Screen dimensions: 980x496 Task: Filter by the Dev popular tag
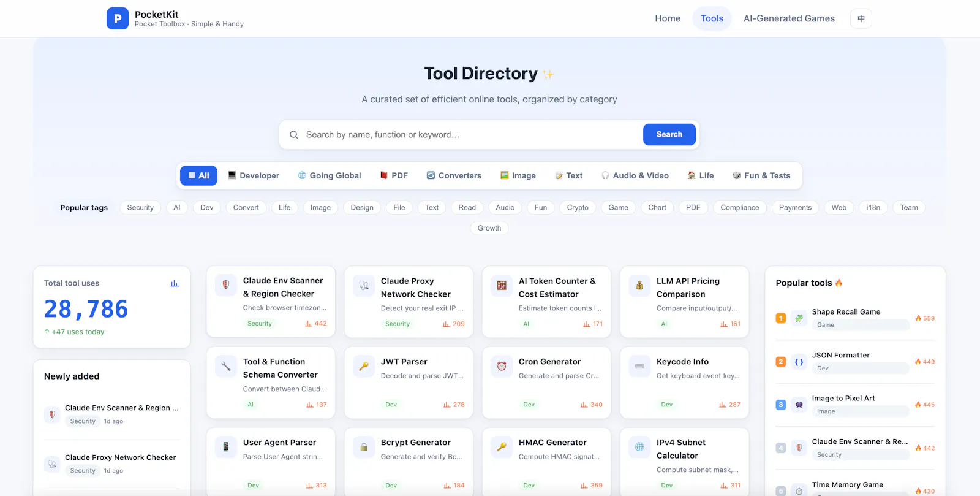tap(207, 207)
